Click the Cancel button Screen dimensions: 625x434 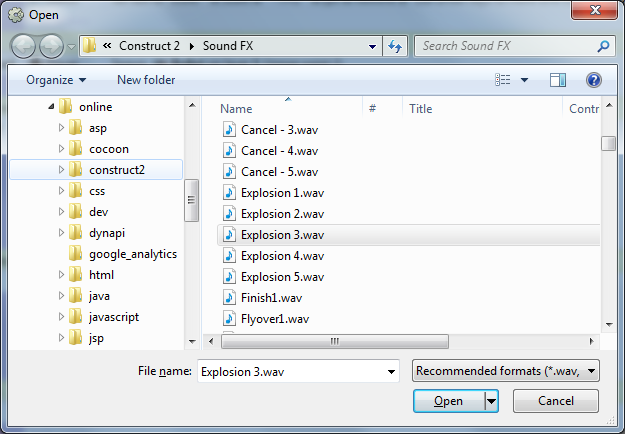point(556,401)
